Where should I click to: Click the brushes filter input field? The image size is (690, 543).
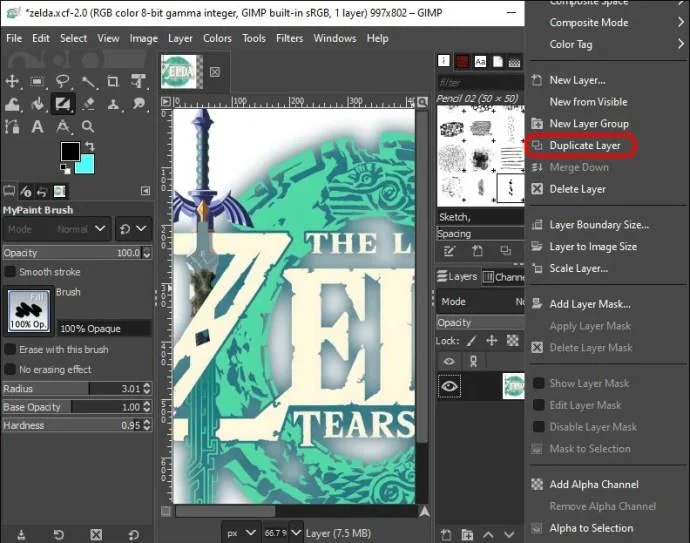click(x=480, y=82)
